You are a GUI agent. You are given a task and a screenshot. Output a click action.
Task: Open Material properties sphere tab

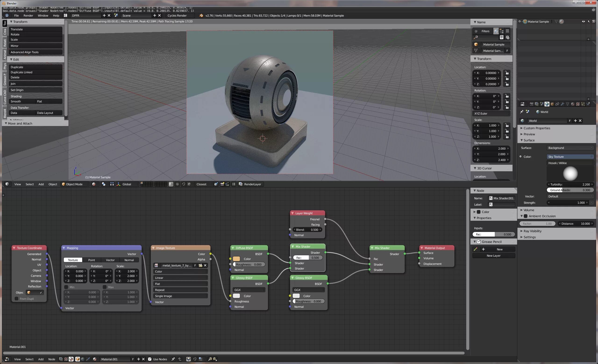tap(573, 104)
